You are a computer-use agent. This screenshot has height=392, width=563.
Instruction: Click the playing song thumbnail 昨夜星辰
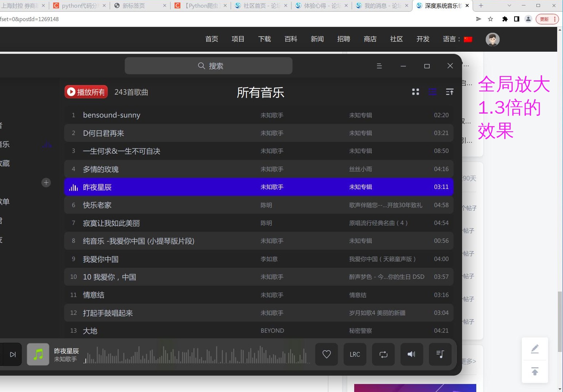point(38,354)
